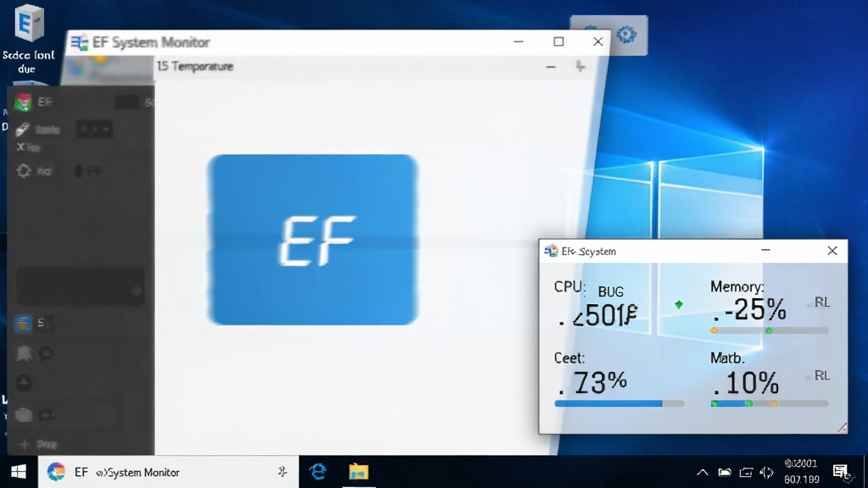Click the Memory: label
The width and height of the screenshot is (868, 488).
[737, 286]
